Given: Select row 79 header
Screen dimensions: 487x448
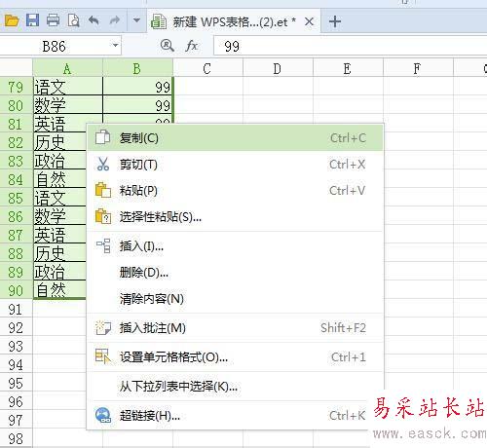Looking at the screenshot, I should [16, 87].
